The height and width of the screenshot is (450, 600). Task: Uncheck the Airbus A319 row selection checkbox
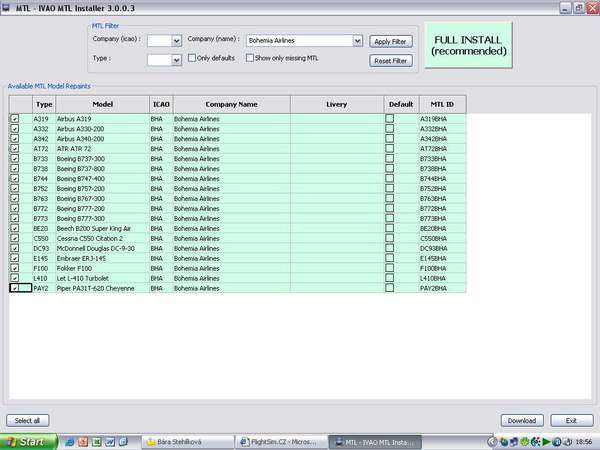click(14, 118)
